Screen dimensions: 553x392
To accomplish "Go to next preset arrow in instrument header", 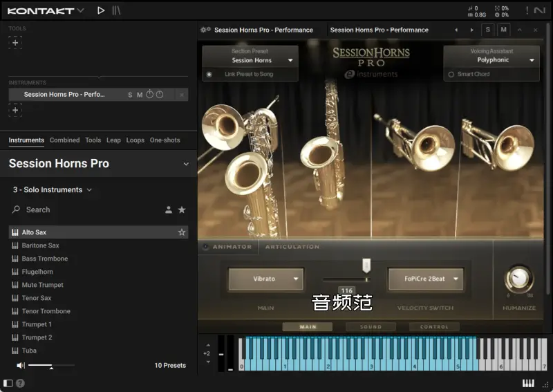I will (471, 30).
